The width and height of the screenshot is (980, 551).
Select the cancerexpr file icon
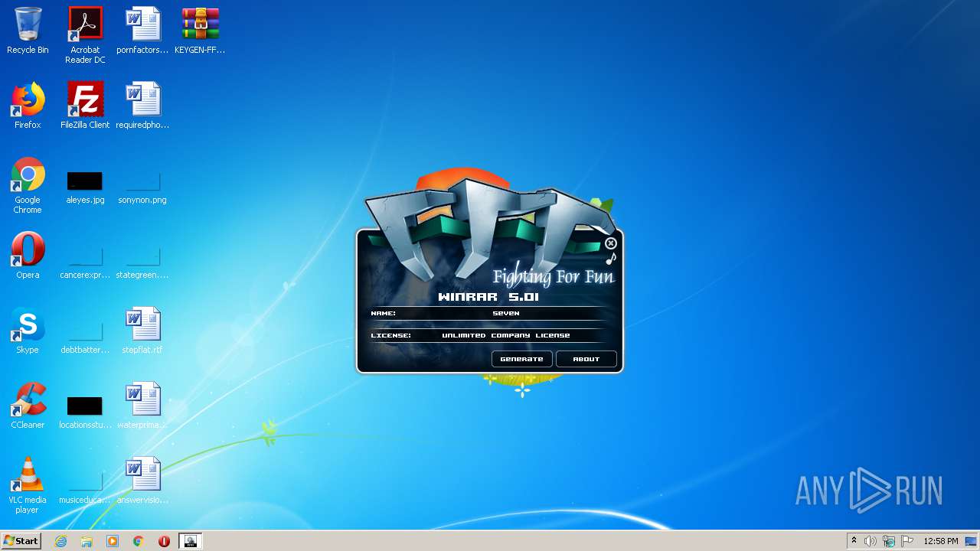(85, 262)
